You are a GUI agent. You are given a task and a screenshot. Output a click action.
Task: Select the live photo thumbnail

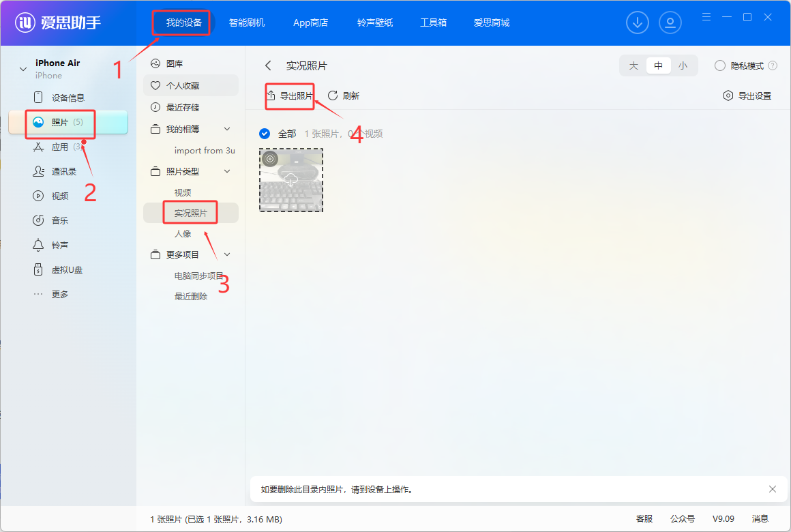(x=291, y=180)
